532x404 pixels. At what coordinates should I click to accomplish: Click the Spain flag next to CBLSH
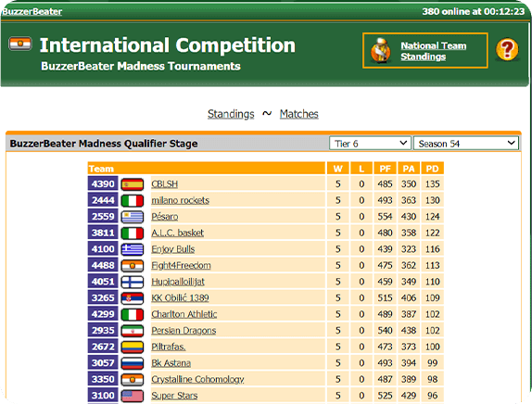[x=133, y=184]
